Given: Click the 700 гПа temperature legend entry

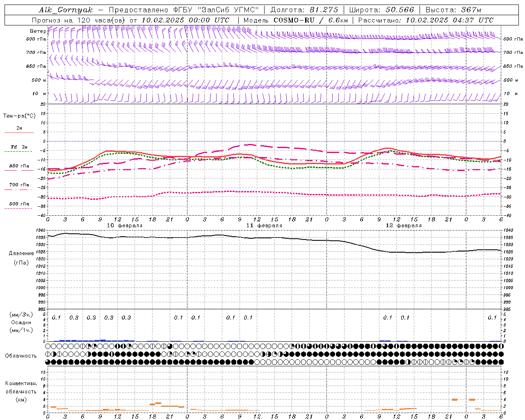Looking at the screenshot, I should [x=19, y=185].
